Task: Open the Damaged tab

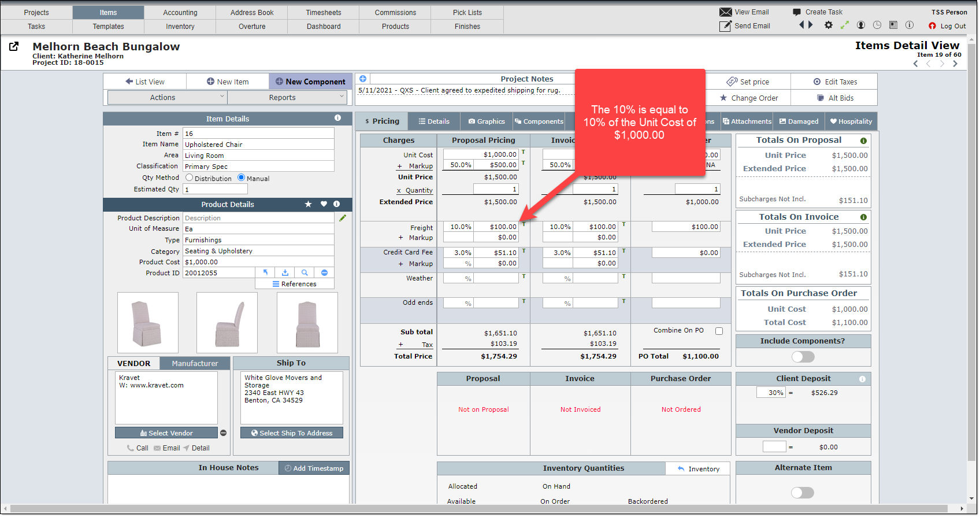Action: (x=799, y=121)
